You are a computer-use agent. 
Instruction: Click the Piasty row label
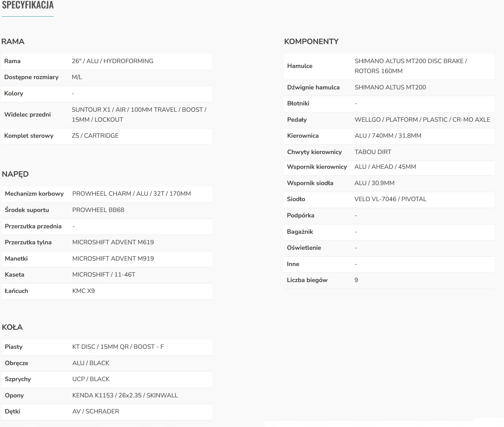(14, 347)
